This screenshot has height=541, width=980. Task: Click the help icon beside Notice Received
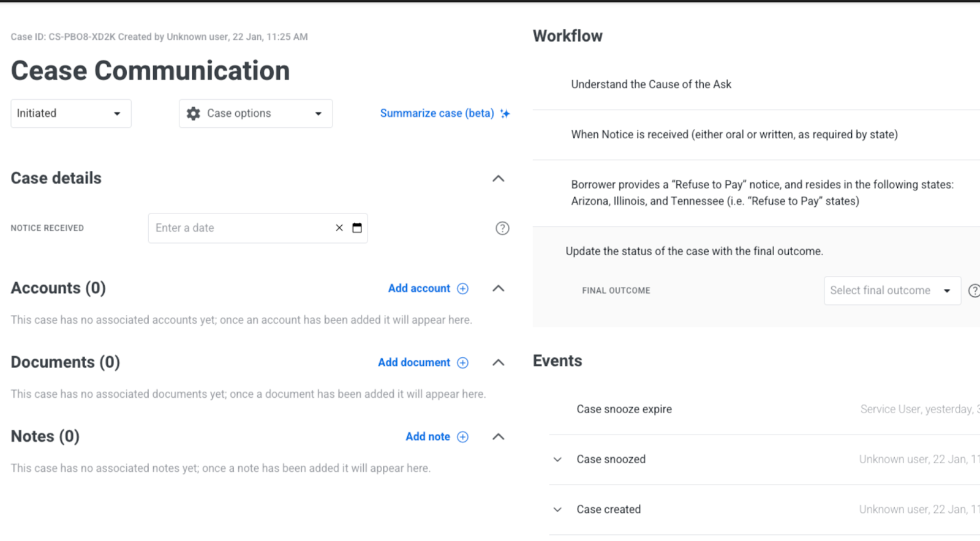pos(502,228)
